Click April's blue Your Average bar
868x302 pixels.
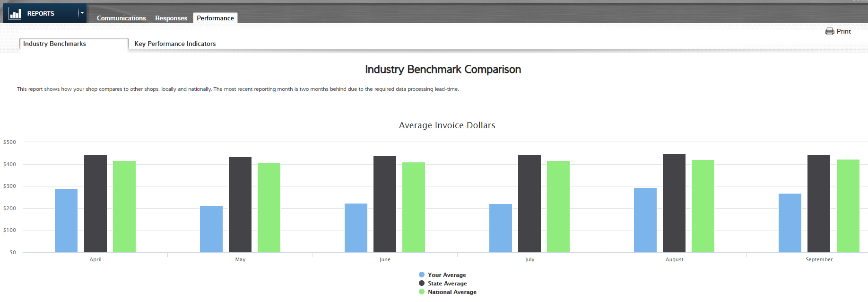click(66, 221)
